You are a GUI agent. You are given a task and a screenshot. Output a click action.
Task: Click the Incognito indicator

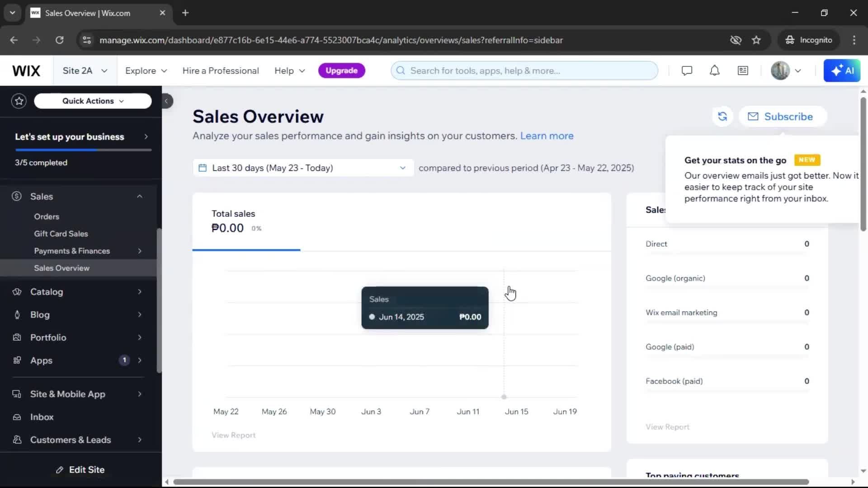[809, 40]
